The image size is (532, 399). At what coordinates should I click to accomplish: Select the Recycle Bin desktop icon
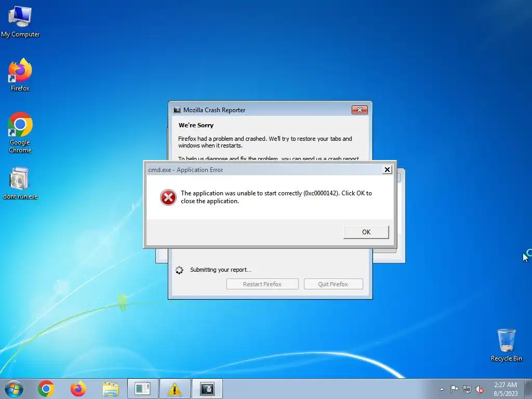506,345
